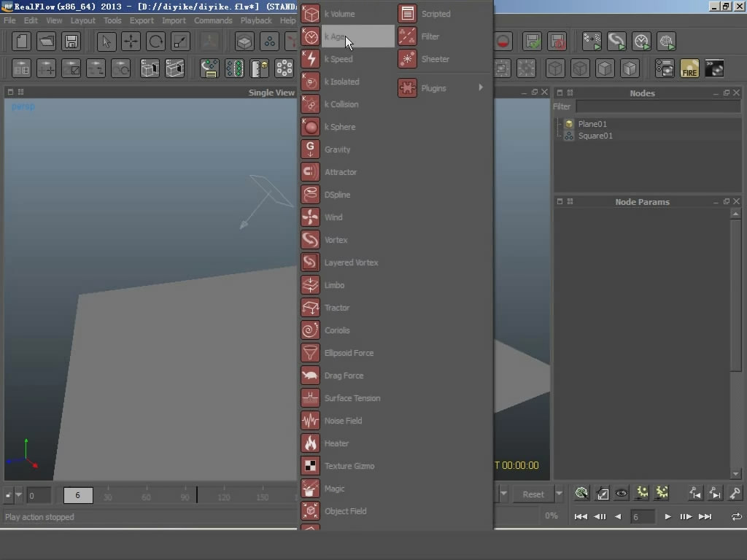Click the floppy with green checkmark icon

(x=532, y=42)
